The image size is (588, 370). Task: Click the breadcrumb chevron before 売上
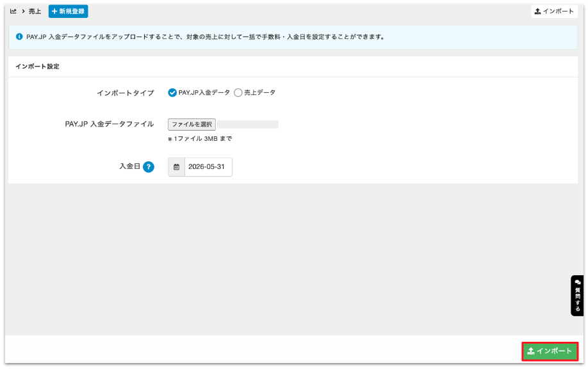[x=23, y=12]
